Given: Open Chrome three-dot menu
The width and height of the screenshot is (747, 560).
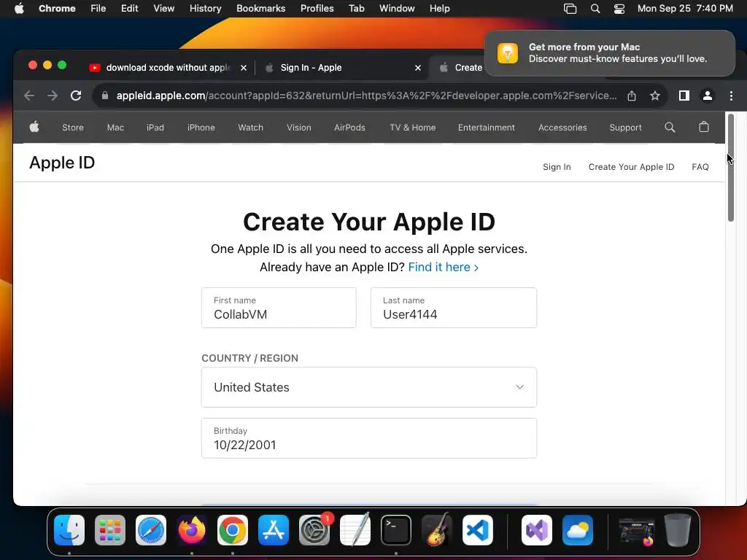Looking at the screenshot, I should coord(731,96).
